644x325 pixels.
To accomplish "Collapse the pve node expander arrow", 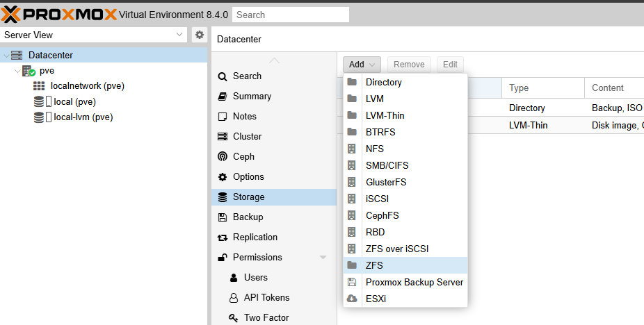I will [x=17, y=71].
